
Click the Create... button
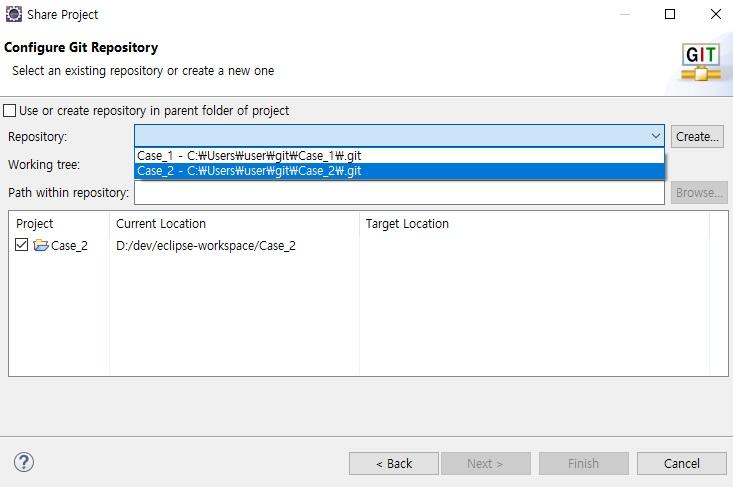697,136
